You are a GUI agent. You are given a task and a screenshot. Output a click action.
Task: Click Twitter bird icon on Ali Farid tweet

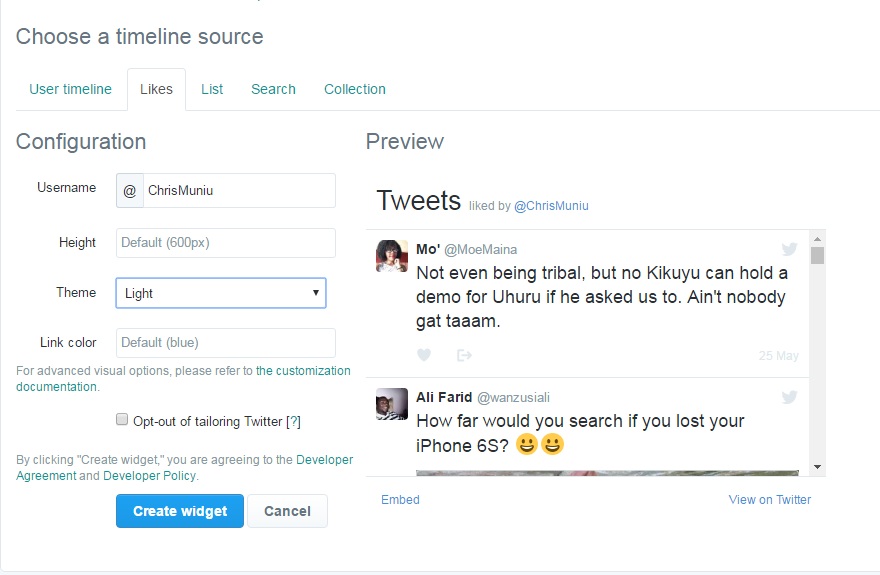(x=789, y=398)
